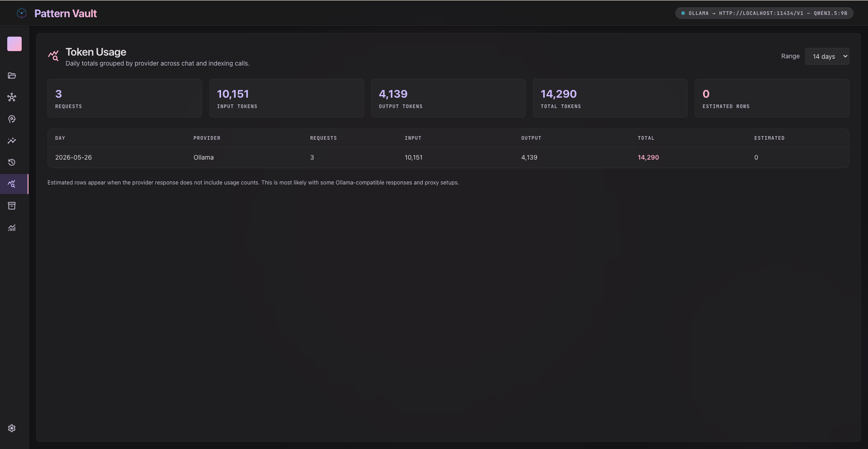Screen dimensions: 868x449
Task: Click the Requests summary card
Action: click(125, 98)
